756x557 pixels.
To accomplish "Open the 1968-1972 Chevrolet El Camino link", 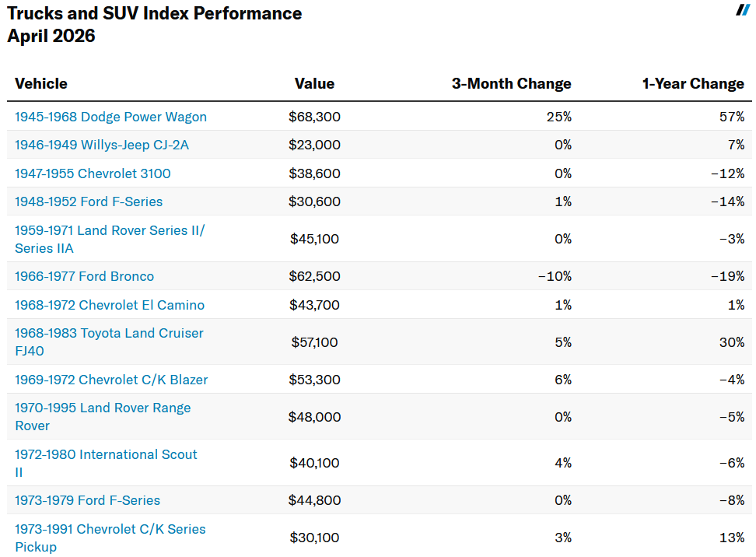I will tap(110, 305).
